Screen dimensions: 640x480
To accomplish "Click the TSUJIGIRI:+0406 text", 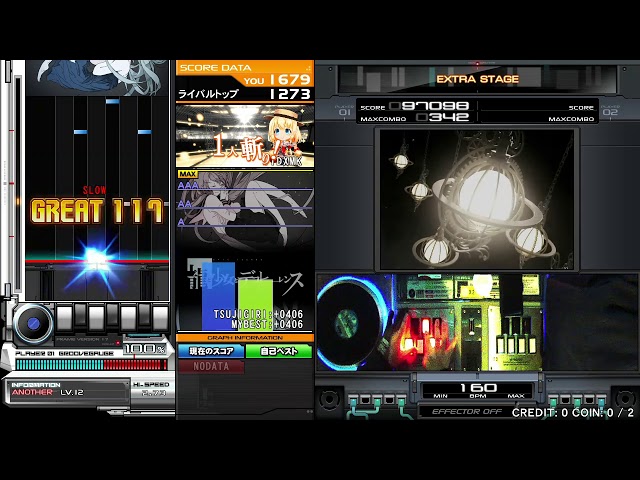I will point(258,314).
